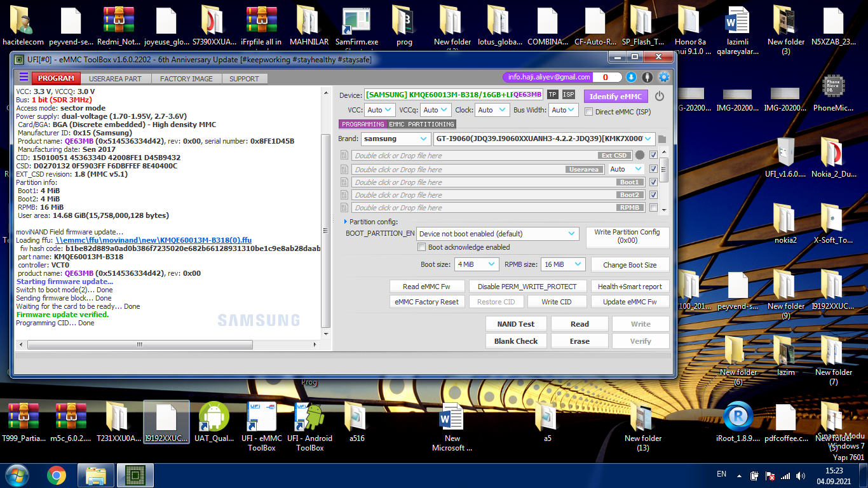Open the Brand dropdown showing samsung
This screenshot has height=488, width=868.
[396, 139]
